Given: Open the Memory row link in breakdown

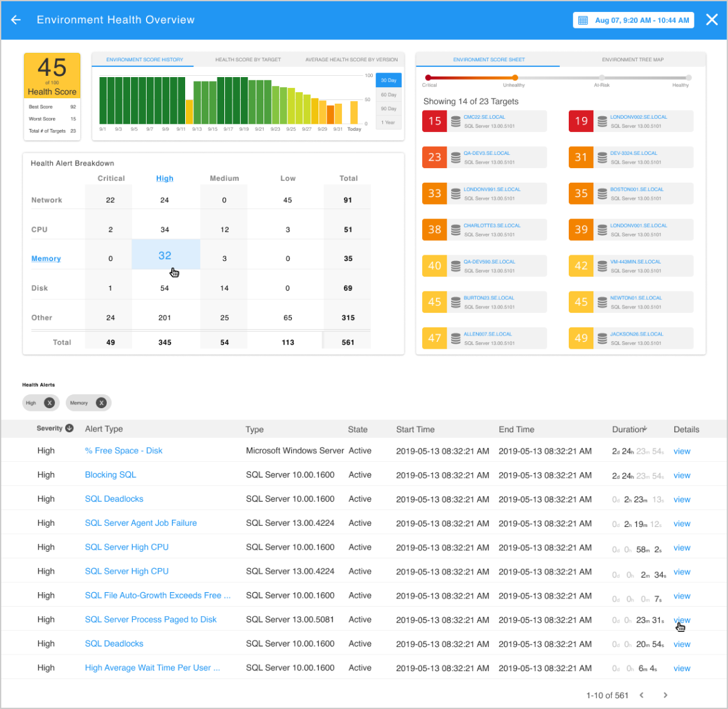Looking at the screenshot, I should (46, 259).
